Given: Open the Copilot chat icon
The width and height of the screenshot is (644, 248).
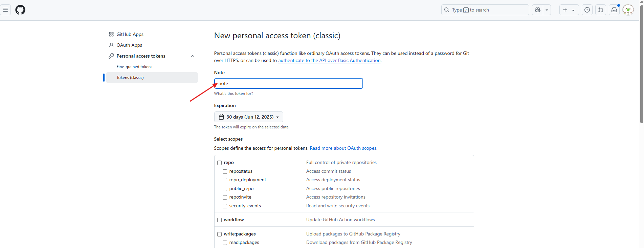Looking at the screenshot, I should (538, 10).
